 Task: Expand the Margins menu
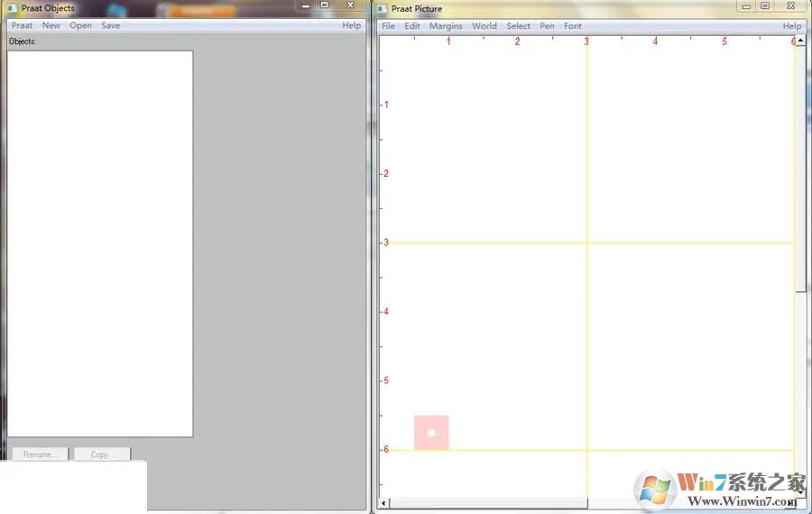click(446, 26)
